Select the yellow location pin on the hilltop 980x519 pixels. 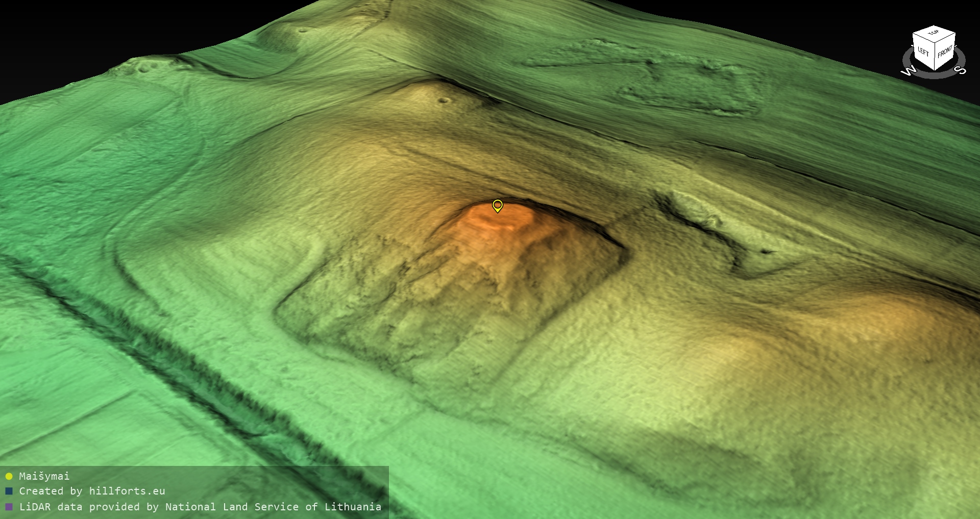click(498, 205)
